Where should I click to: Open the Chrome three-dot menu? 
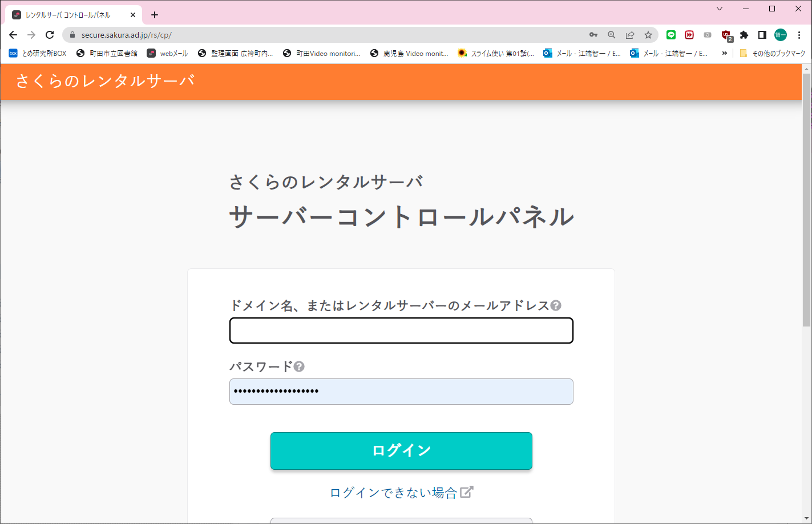799,35
